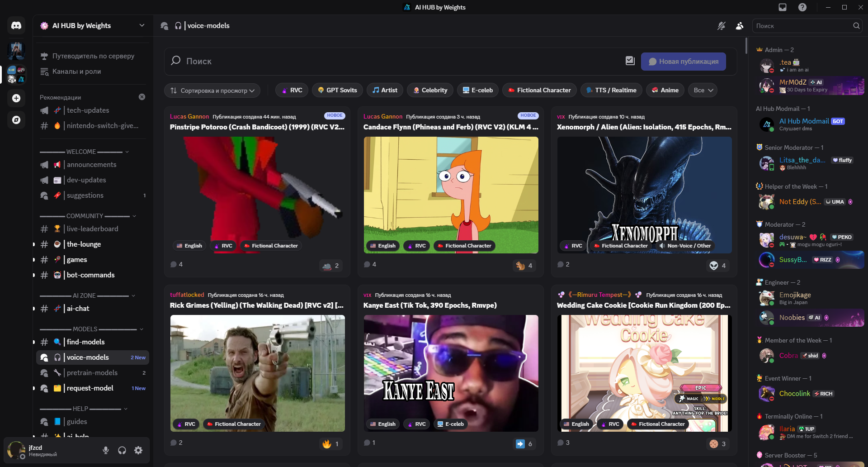Click threads icon in channel header
Image resolution: width=868 pixels, height=467 pixels.
(165, 26)
